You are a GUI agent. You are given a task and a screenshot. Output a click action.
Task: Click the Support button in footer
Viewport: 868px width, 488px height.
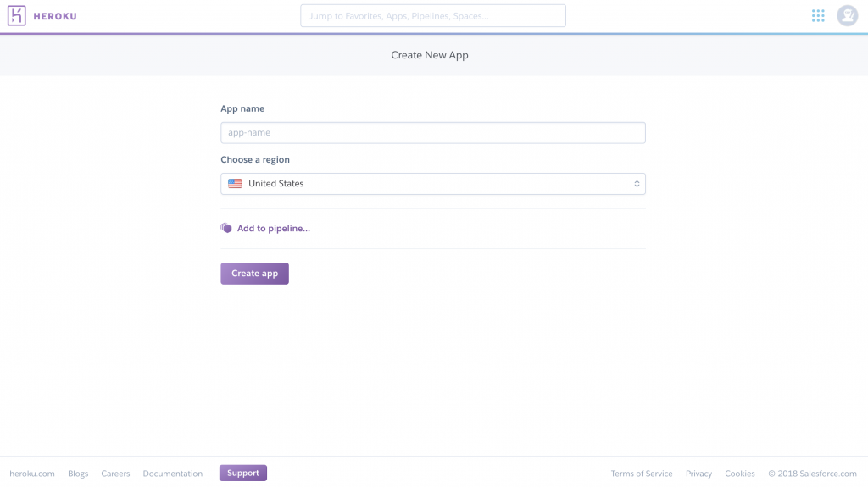pyautogui.click(x=242, y=473)
